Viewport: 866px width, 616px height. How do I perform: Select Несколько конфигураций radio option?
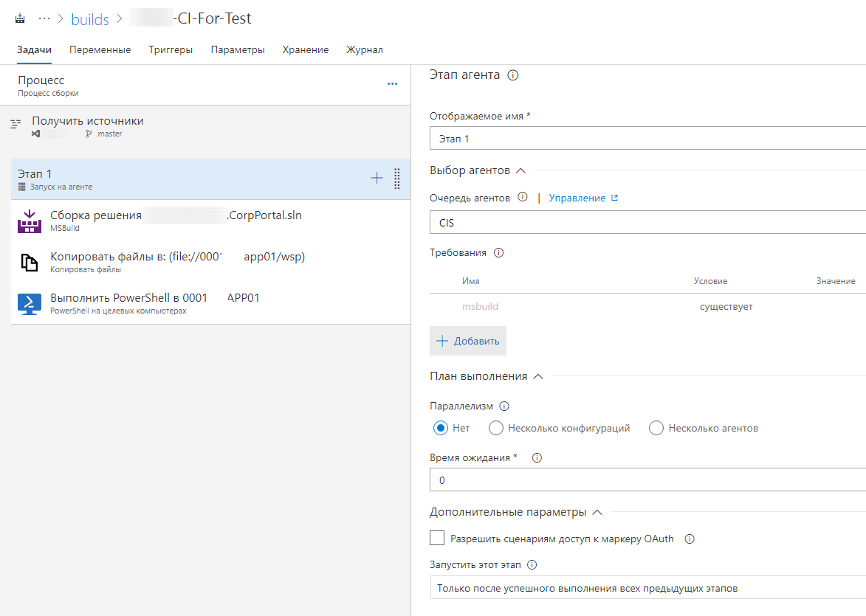(496, 428)
